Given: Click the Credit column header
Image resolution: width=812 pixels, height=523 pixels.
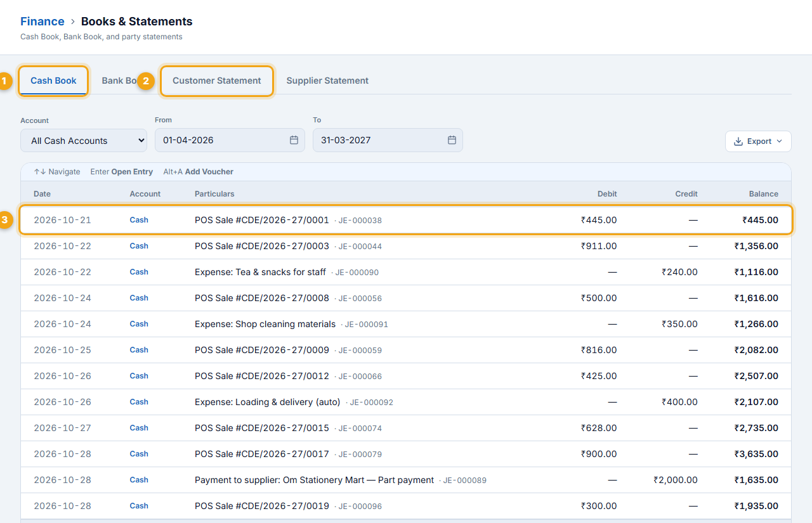Looking at the screenshot, I should [686, 194].
